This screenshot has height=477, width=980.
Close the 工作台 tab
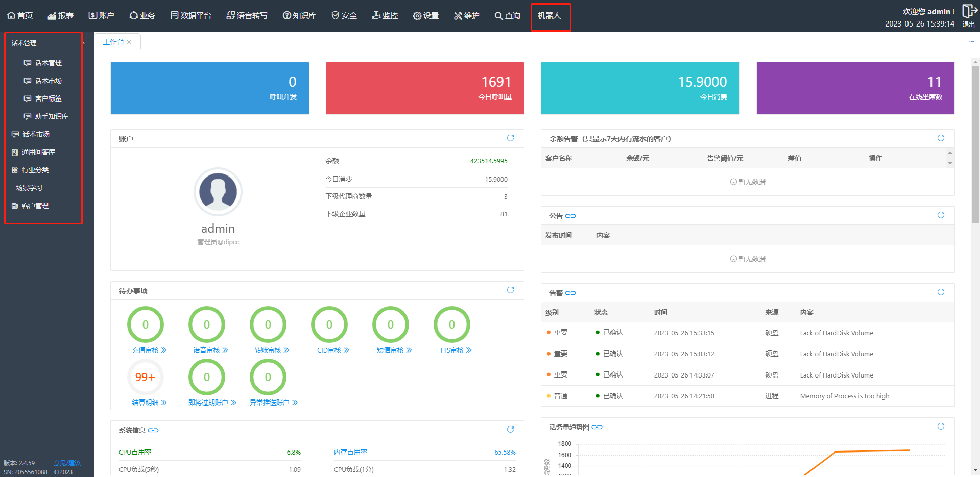click(130, 42)
